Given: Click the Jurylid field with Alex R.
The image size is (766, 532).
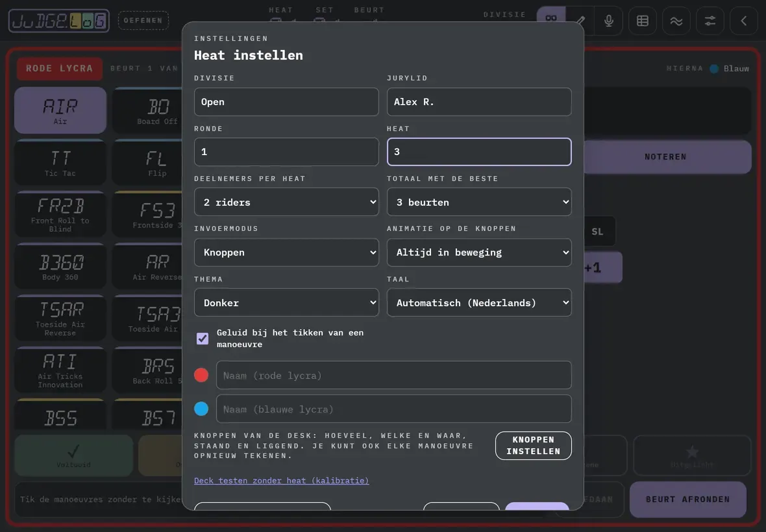Looking at the screenshot, I should click(479, 101).
